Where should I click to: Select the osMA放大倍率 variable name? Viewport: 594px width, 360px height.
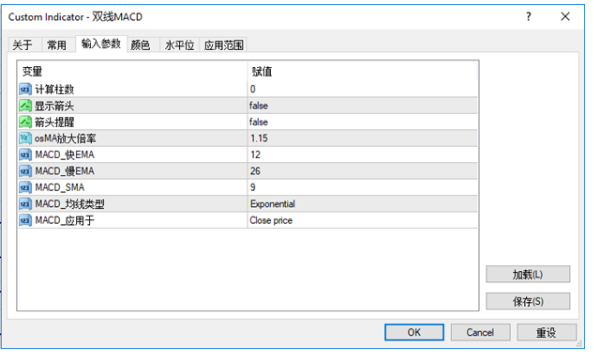pos(65,138)
